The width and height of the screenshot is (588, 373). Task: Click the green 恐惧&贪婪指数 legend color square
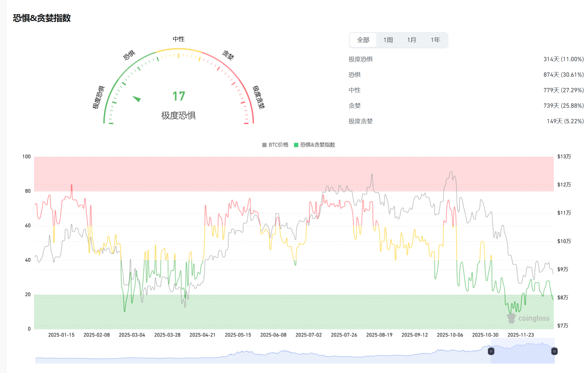[295, 145]
